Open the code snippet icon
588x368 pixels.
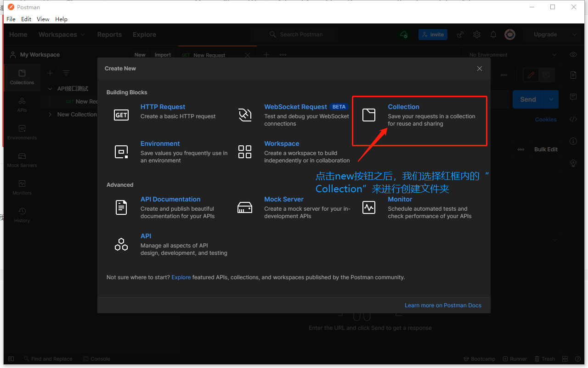tap(573, 119)
